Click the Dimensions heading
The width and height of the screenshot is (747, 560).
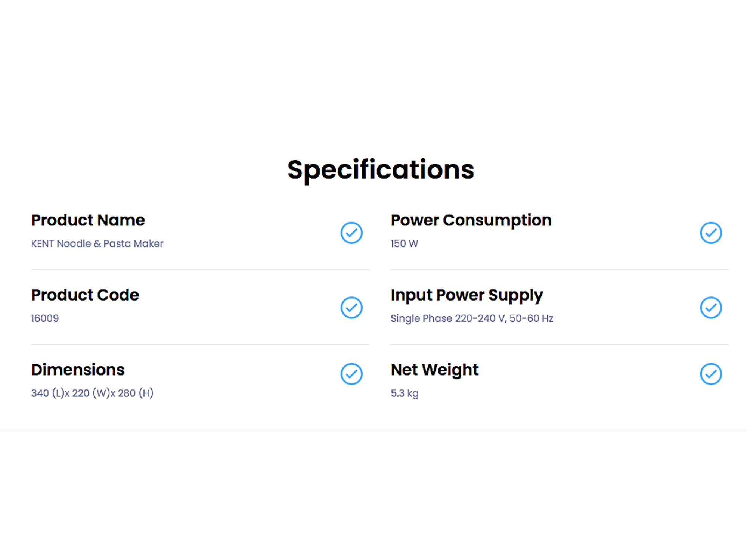(78, 370)
